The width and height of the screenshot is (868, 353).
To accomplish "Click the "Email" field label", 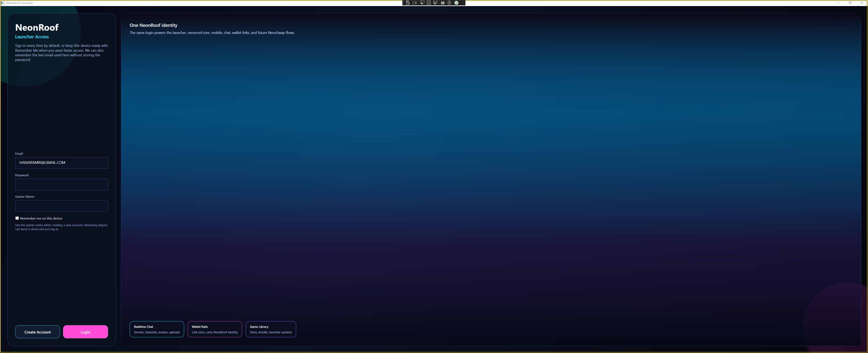I will pyautogui.click(x=19, y=154).
